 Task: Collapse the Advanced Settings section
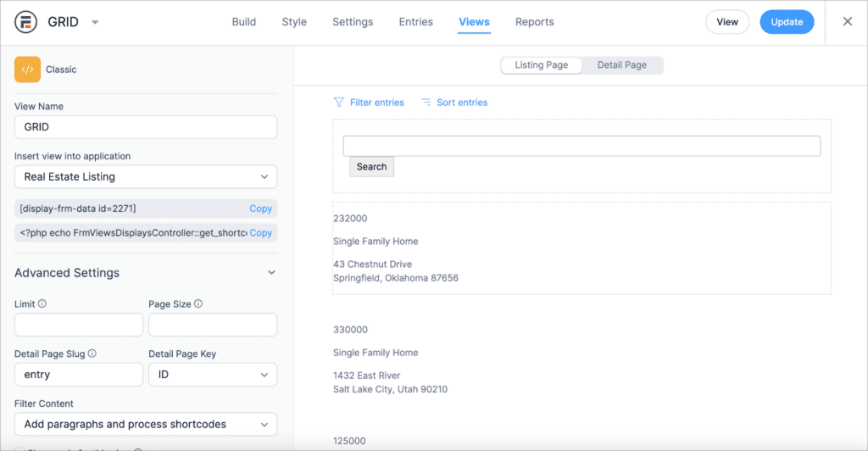(271, 273)
